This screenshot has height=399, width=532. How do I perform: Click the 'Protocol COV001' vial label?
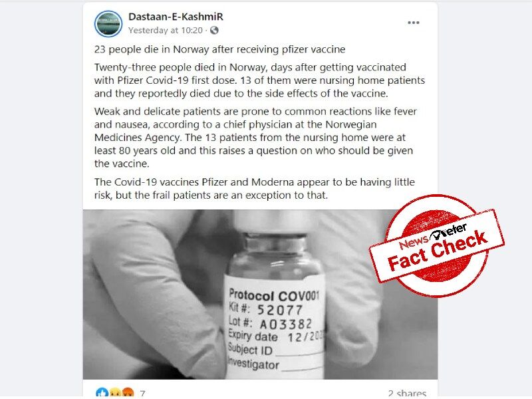pyautogui.click(x=274, y=295)
